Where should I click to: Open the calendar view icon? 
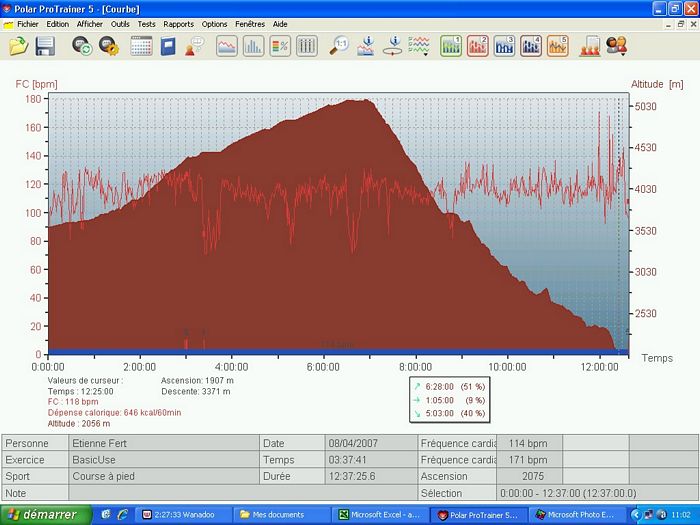click(141, 46)
